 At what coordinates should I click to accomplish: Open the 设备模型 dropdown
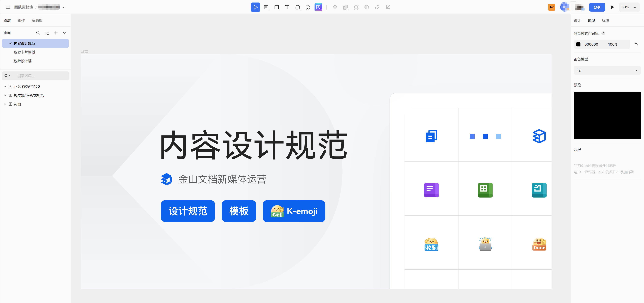[x=607, y=70]
